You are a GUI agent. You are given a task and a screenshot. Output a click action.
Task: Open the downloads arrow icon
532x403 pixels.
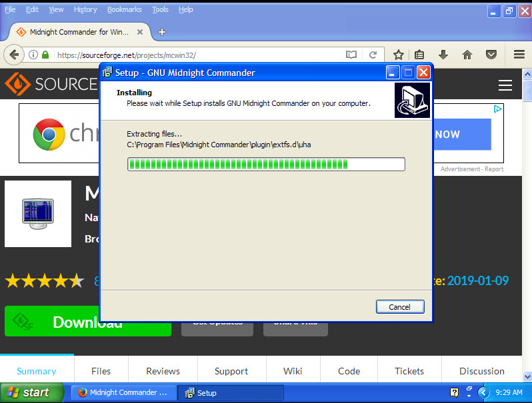pyautogui.click(x=443, y=55)
